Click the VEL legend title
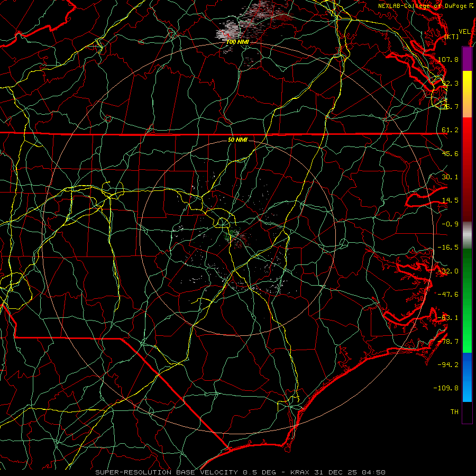 [464, 31]
